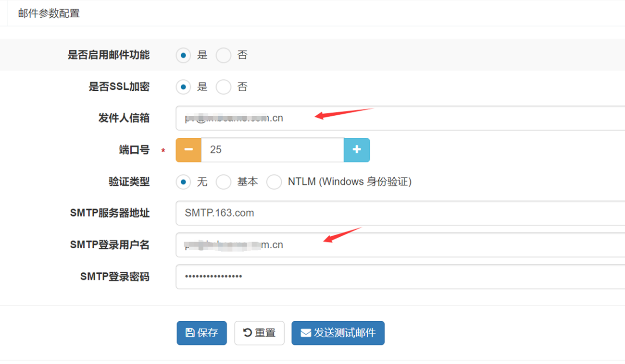Send a test email via 发送测试邮件
The image size is (625, 364).
pyautogui.click(x=337, y=333)
